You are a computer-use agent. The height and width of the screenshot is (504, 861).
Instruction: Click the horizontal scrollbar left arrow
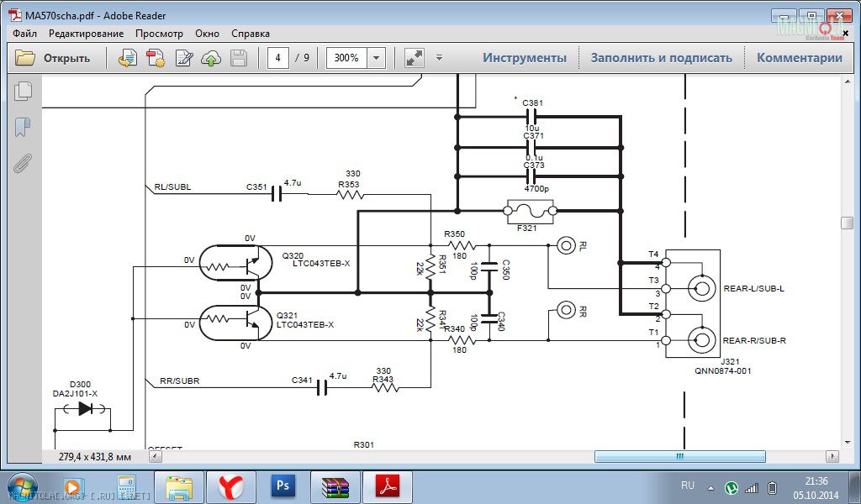[x=156, y=456]
